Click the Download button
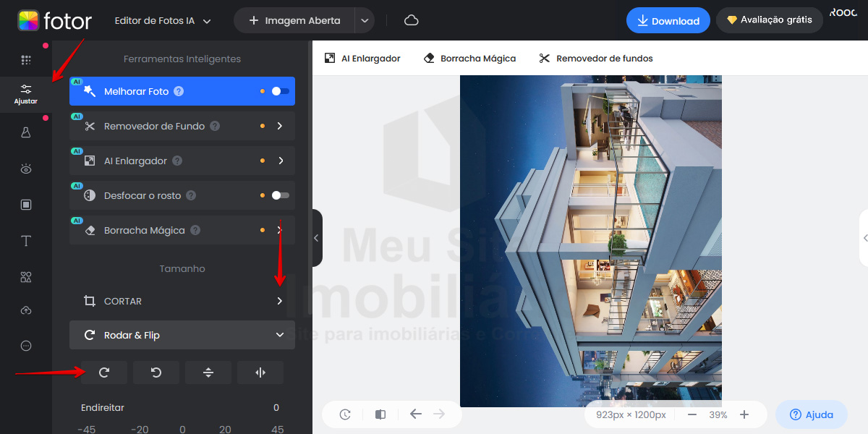 pyautogui.click(x=668, y=21)
